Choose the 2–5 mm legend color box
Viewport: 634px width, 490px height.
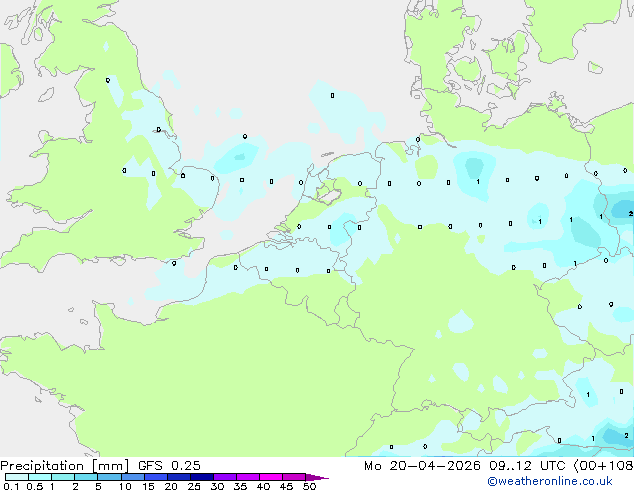pos(86,477)
